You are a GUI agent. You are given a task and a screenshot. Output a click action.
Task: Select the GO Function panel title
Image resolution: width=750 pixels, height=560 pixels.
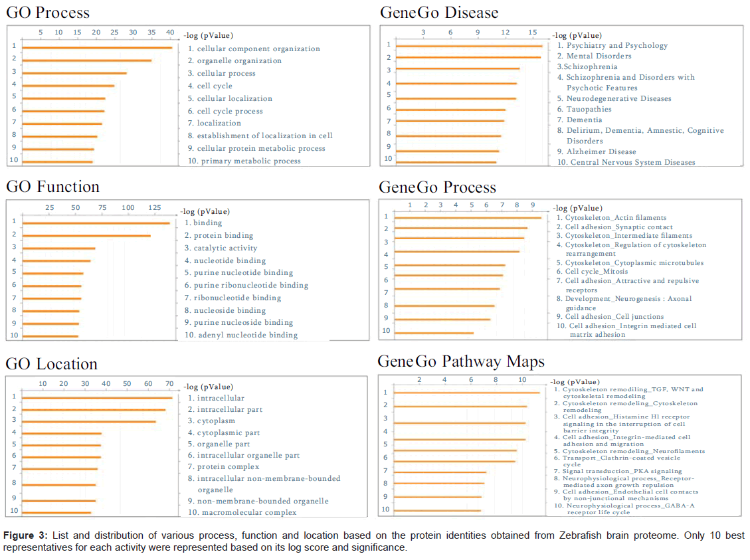tap(52, 187)
